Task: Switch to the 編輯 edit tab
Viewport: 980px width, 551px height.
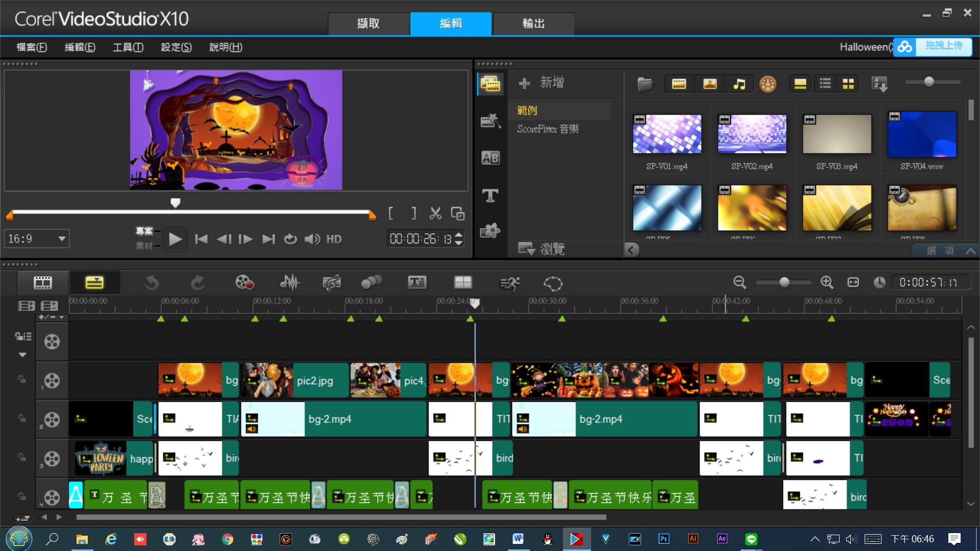Action: (451, 23)
